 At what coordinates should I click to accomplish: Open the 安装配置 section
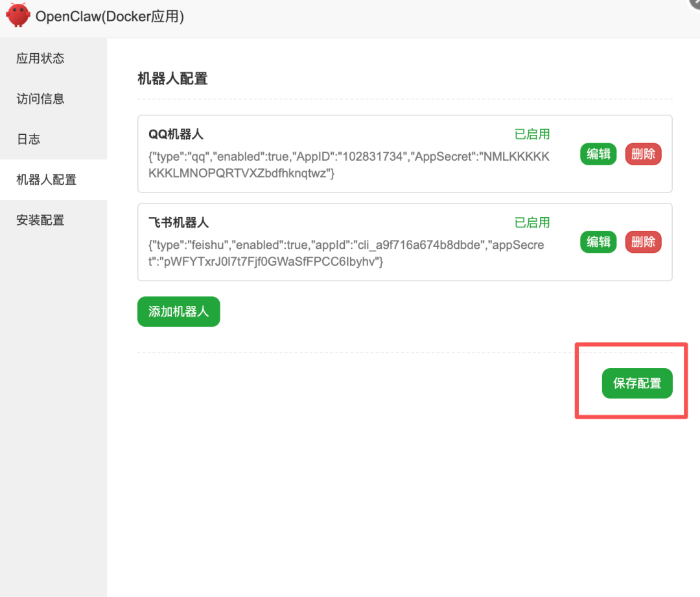(40, 220)
